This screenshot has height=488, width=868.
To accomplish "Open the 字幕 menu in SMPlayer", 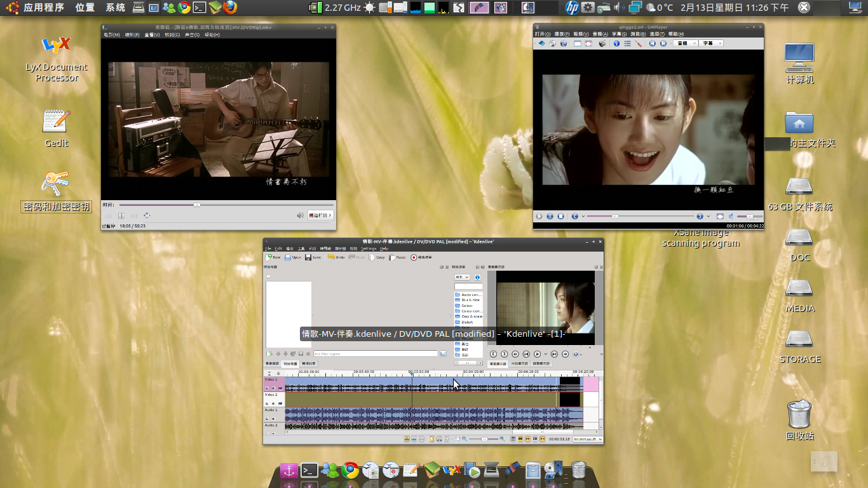I will click(x=619, y=34).
